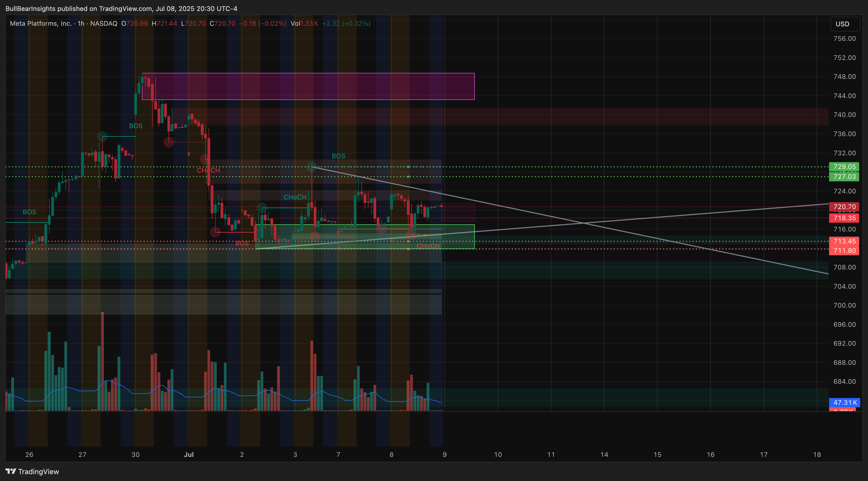This screenshot has height=481, width=868.
Task: Select the green 729.05 price label
Action: pos(844,167)
